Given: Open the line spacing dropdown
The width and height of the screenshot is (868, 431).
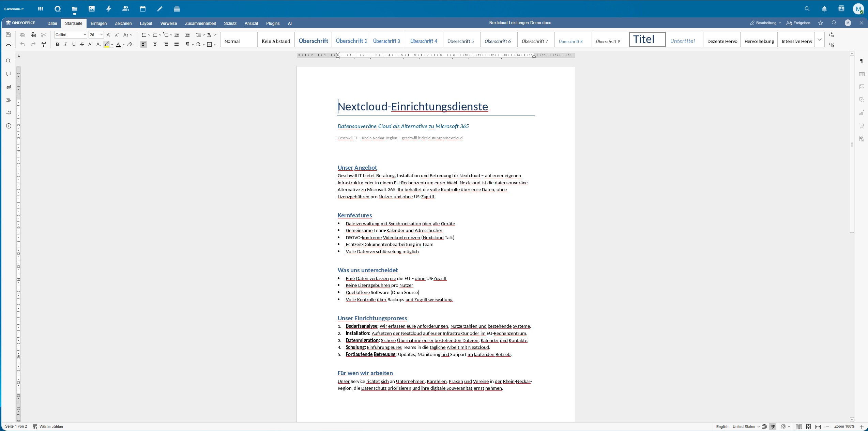Looking at the screenshot, I should [x=204, y=35].
